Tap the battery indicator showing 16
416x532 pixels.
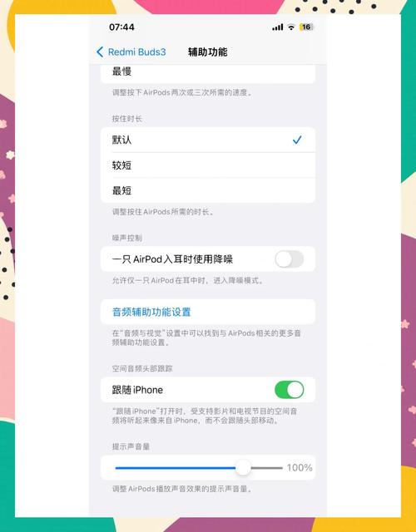(x=306, y=27)
